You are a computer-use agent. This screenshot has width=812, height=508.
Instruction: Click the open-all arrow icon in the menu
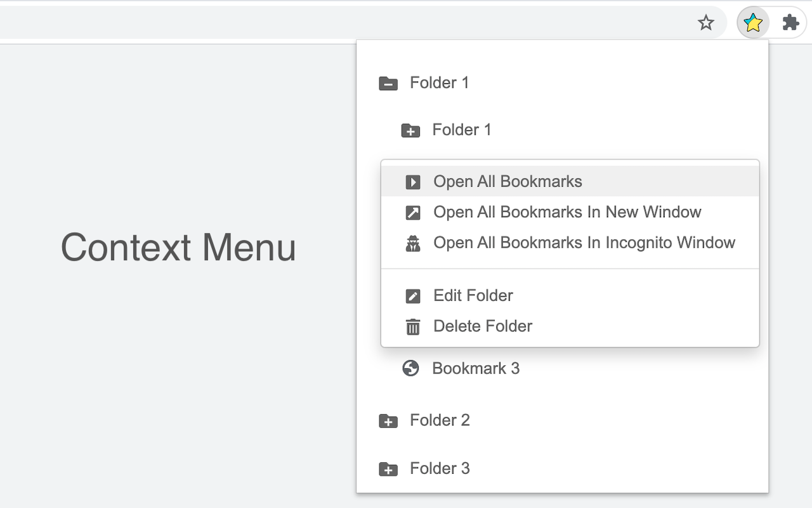coord(413,182)
